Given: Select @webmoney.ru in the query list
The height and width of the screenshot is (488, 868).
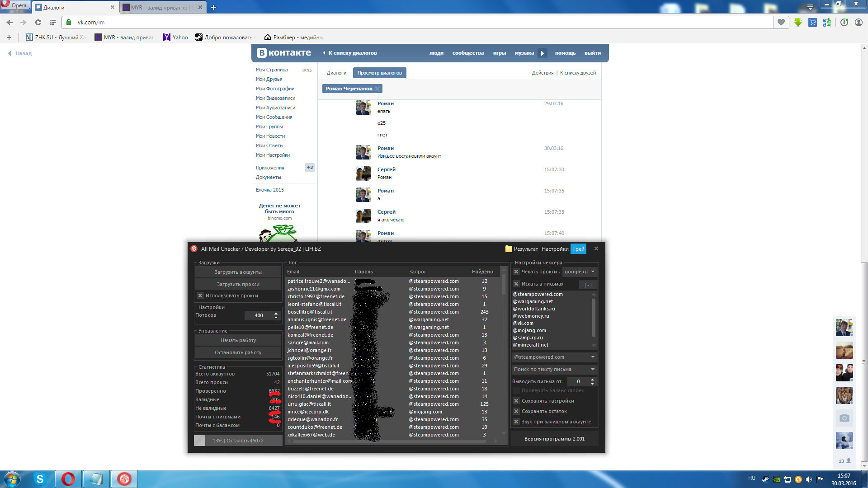Looking at the screenshot, I should tap(531, 316).
